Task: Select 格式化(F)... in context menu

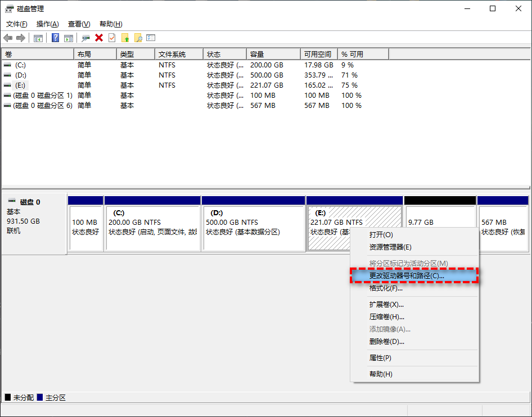Action: tap(414, 288)
